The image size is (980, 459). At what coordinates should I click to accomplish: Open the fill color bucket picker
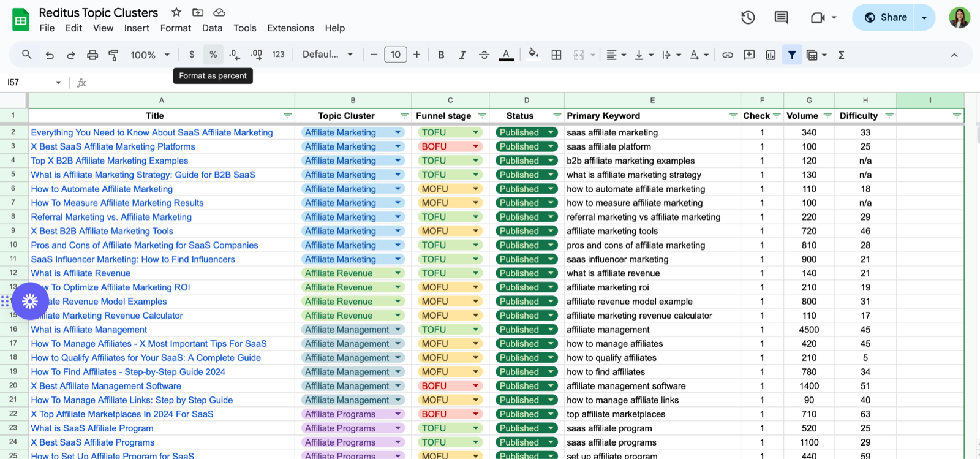pyautogui.click(x=533, y=55)
